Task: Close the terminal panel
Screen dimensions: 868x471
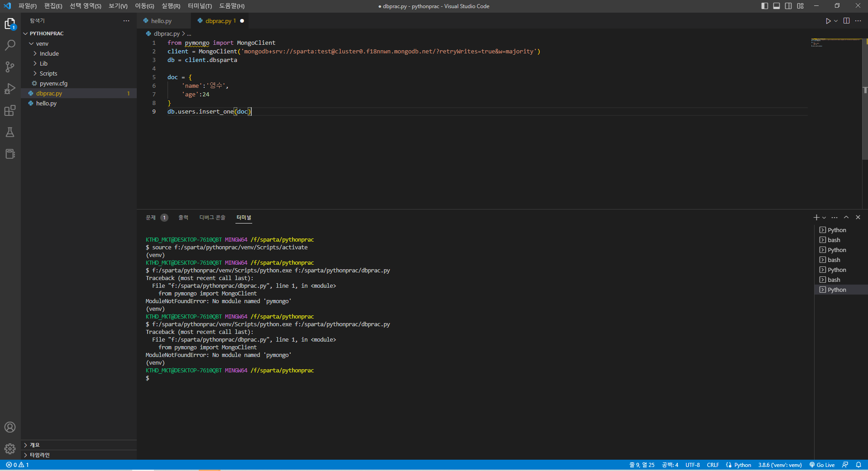Action: pos(858,218)
